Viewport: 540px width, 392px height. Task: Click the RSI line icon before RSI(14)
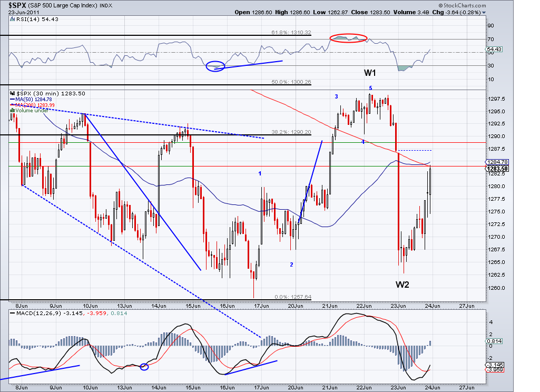pyautogui.click(x=13, y=19)
